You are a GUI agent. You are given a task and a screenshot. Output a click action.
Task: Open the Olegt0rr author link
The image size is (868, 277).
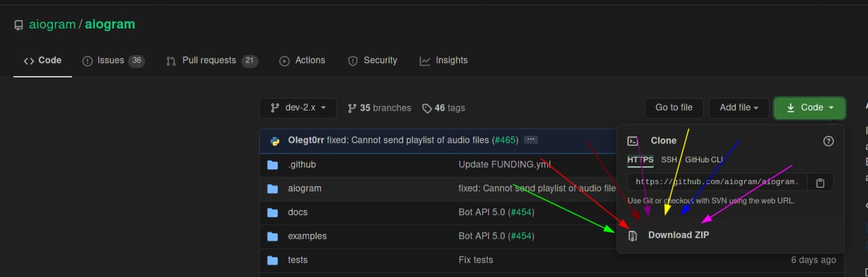click(306, 141)
